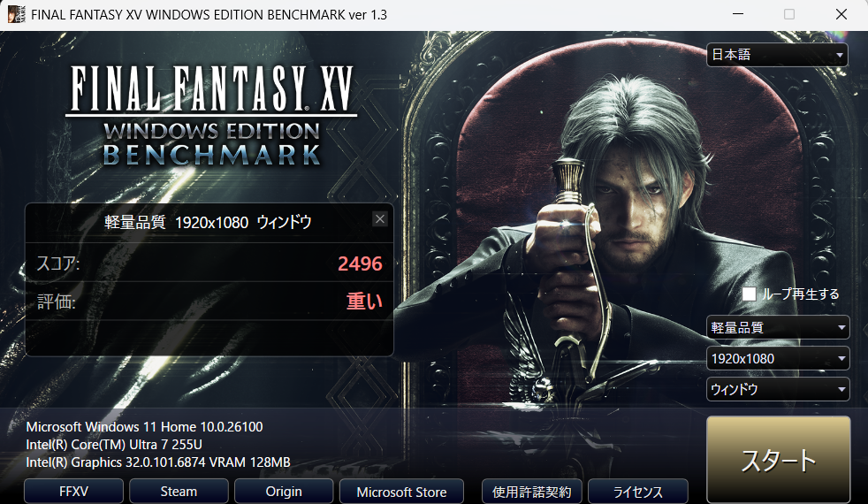Open the 1920x1080 resolution dropdown

(777, 358)
